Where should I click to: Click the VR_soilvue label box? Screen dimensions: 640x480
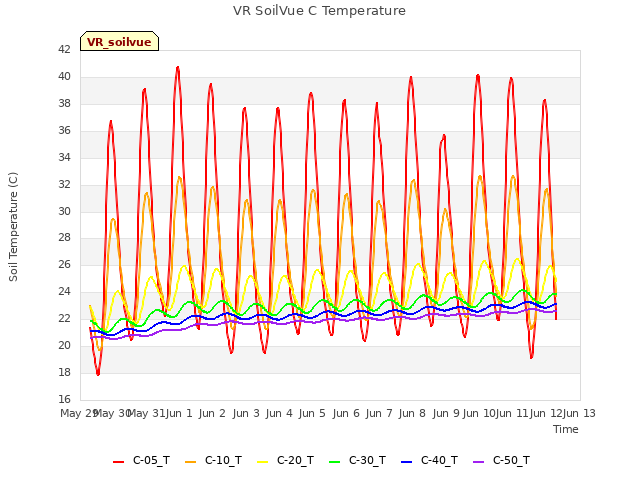pyautogui.click(x=119, y=41)
